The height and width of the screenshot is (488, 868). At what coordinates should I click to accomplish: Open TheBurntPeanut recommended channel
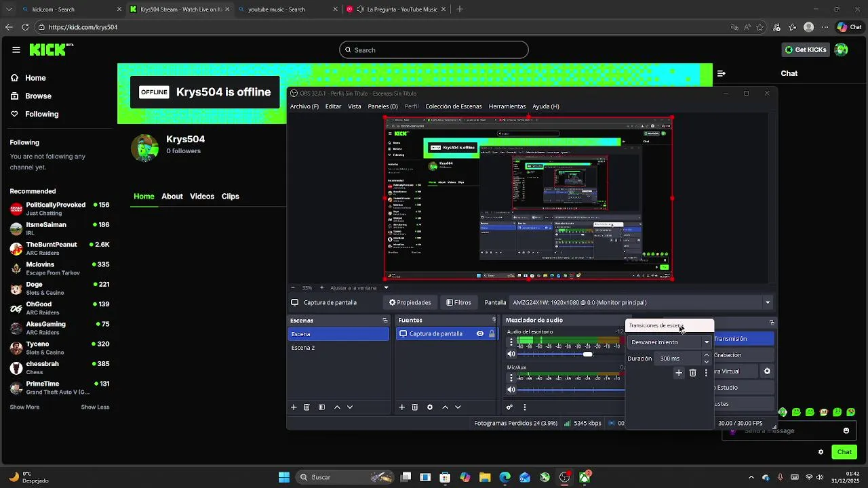point(60,248)
